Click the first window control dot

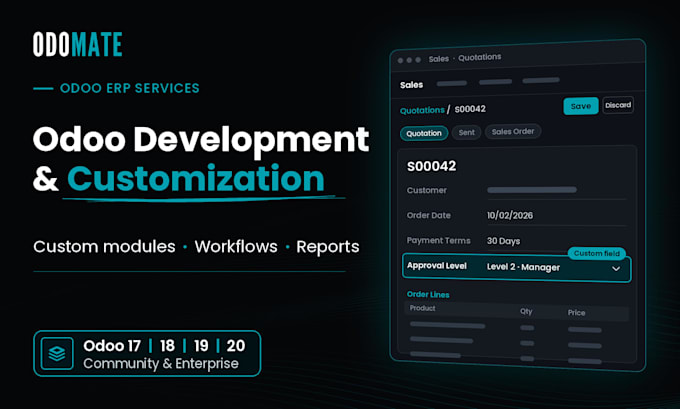400,60
